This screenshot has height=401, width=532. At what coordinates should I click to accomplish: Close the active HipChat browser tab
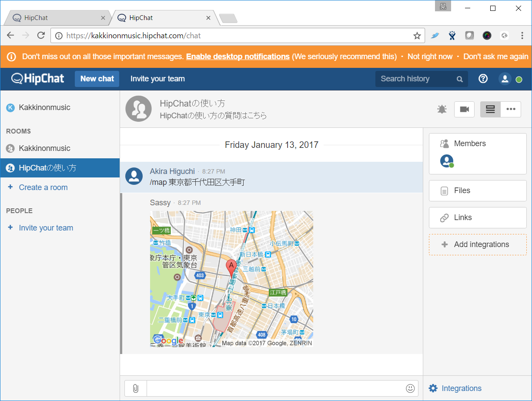(208, 18)
